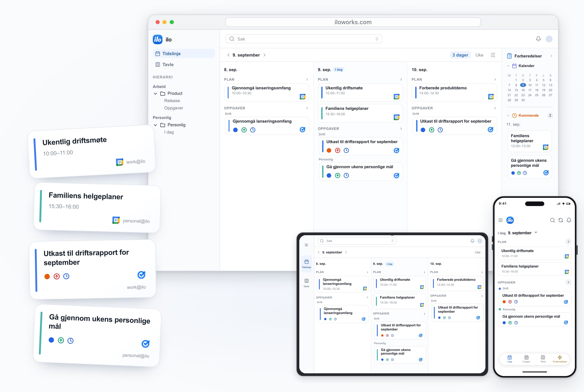This screenshot has height=392, width=584.
Task: Tap the phone sync refresh icon
Action: pos(561,220)
